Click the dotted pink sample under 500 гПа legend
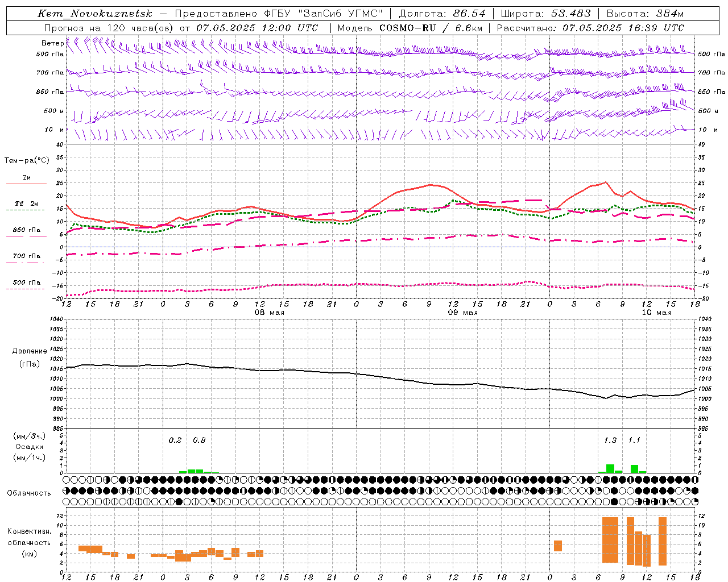 click(x=25, y=289)
